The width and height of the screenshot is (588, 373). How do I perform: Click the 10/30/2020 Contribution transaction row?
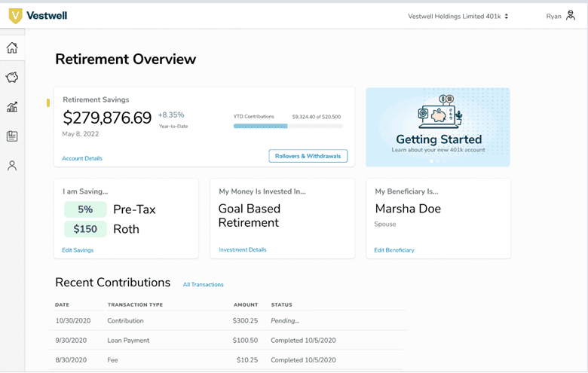tap(230, 320)
